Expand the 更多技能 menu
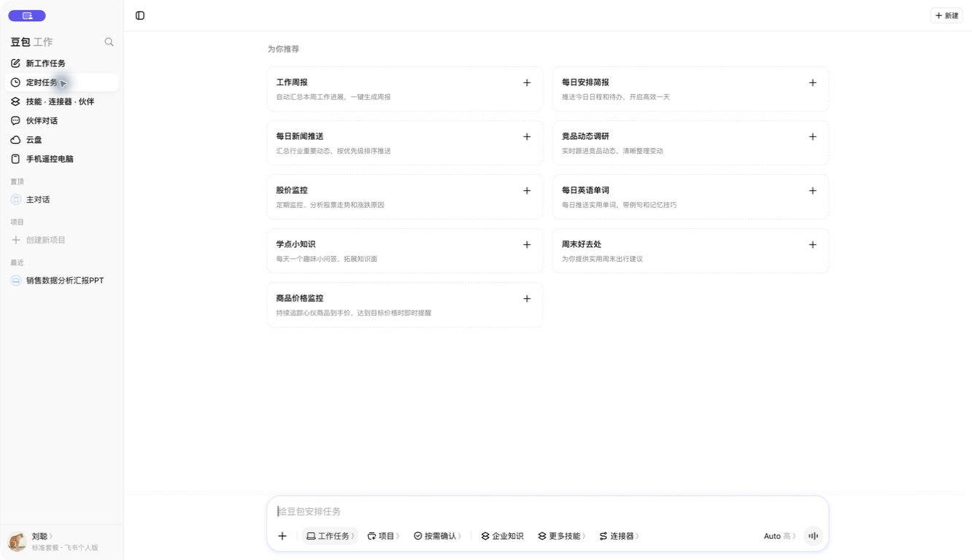Screen dimensions: 972x560 point(562,536)
